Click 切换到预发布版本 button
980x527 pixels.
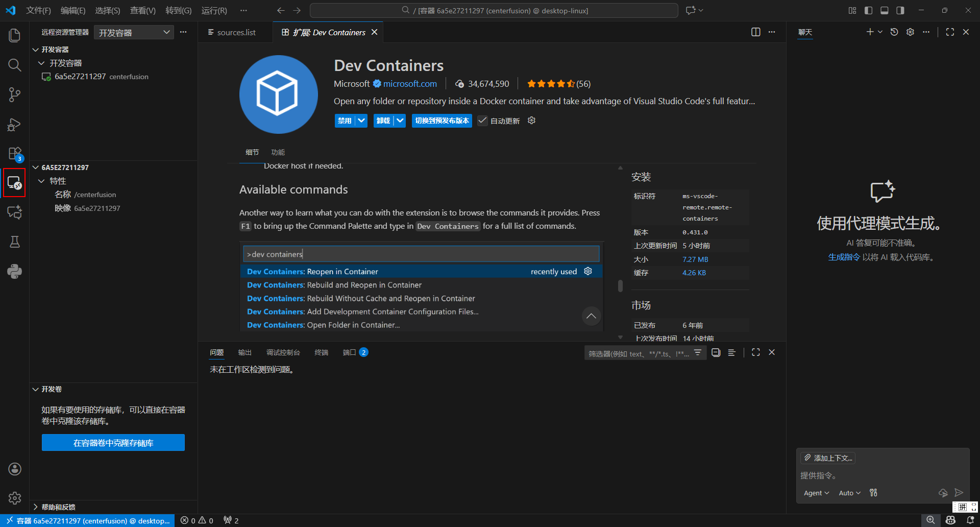(x=442, y=121)
